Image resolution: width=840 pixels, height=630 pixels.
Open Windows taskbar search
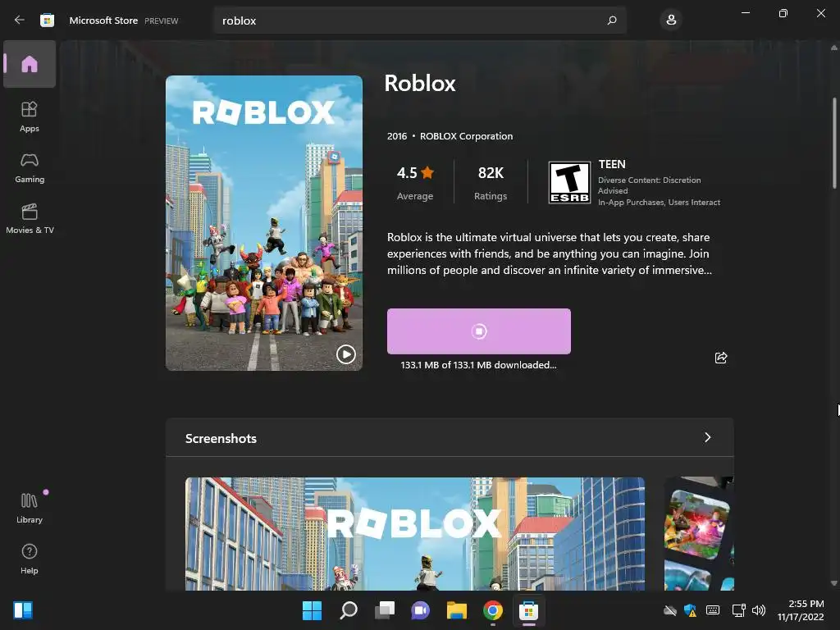pyautogui.click(x=348, y=610)
